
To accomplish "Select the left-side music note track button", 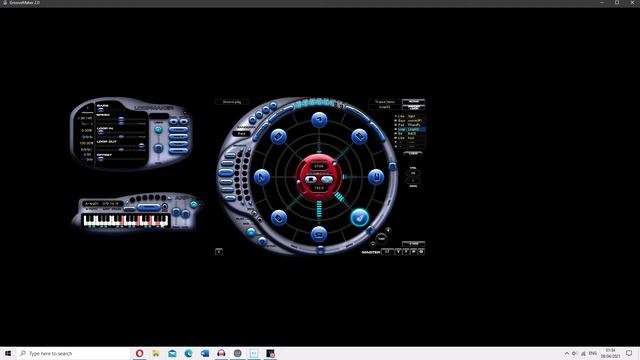I will point(262,177).
